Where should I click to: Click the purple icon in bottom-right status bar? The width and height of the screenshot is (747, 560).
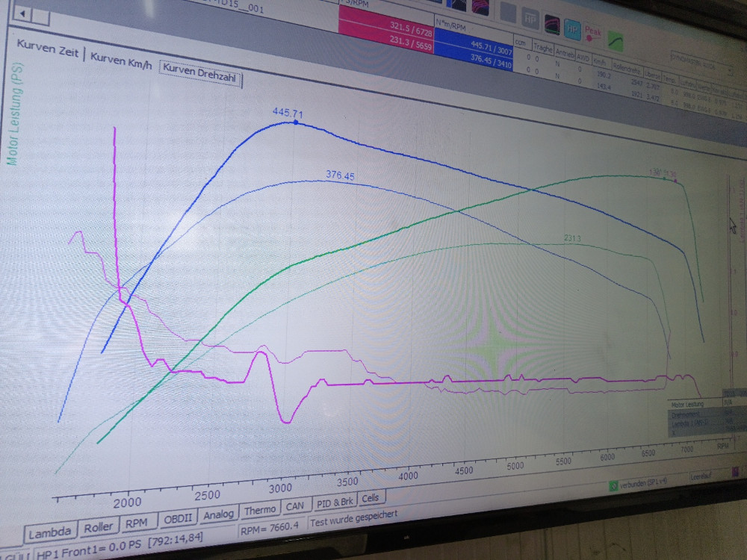736,471
